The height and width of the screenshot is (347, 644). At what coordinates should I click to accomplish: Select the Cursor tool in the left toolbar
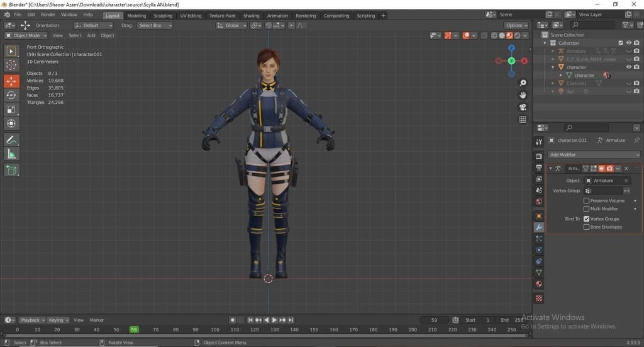[x=11, y=65]
